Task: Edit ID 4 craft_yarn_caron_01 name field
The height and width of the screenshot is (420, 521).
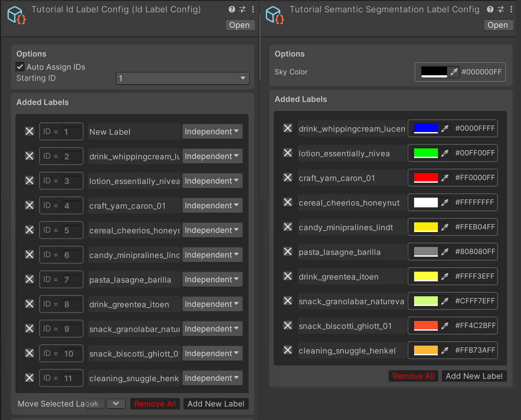Action: click(134, 206)
